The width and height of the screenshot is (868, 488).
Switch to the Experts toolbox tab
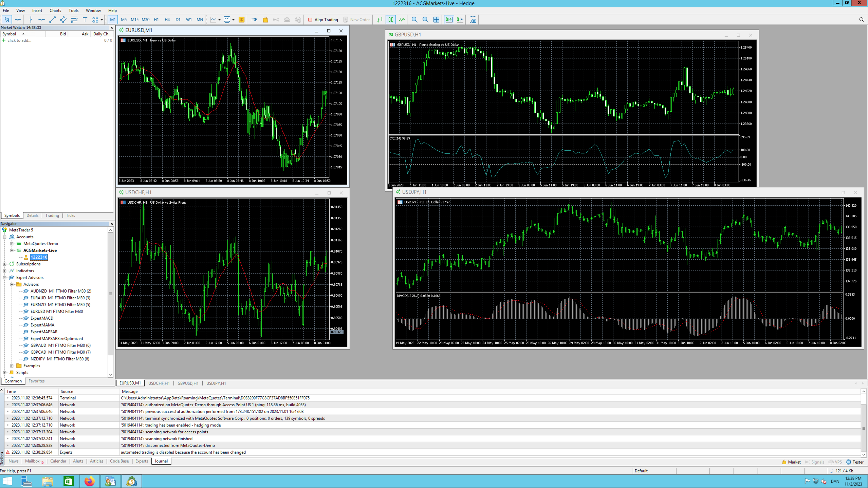point(142,461)
